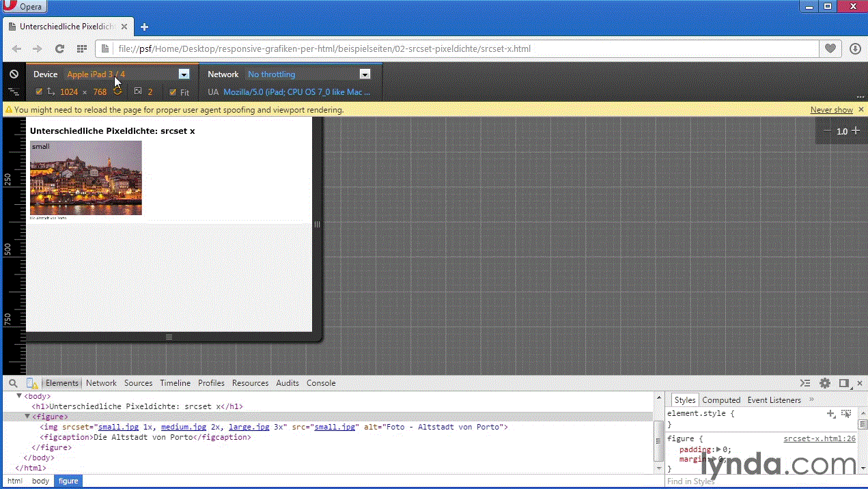This screenshot has width=868, height=489.
Task: Click the body breadcrumb
Action: click(x=40, y=481)
